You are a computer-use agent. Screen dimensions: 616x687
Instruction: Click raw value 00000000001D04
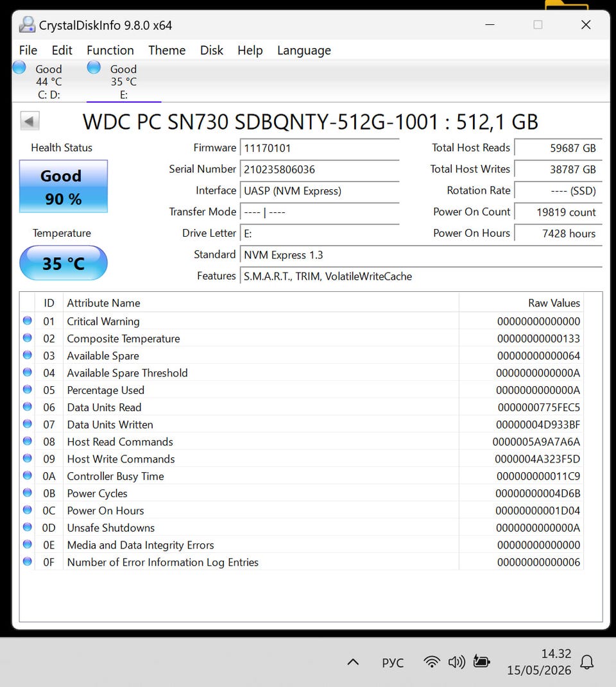[x=538, y=511]
